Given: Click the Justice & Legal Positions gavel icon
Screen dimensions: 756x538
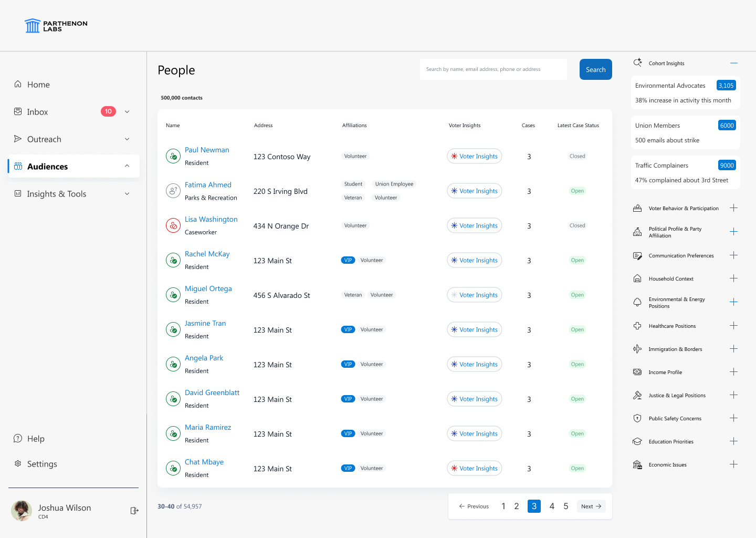Looking at the screenshot, I should (637, 395).
